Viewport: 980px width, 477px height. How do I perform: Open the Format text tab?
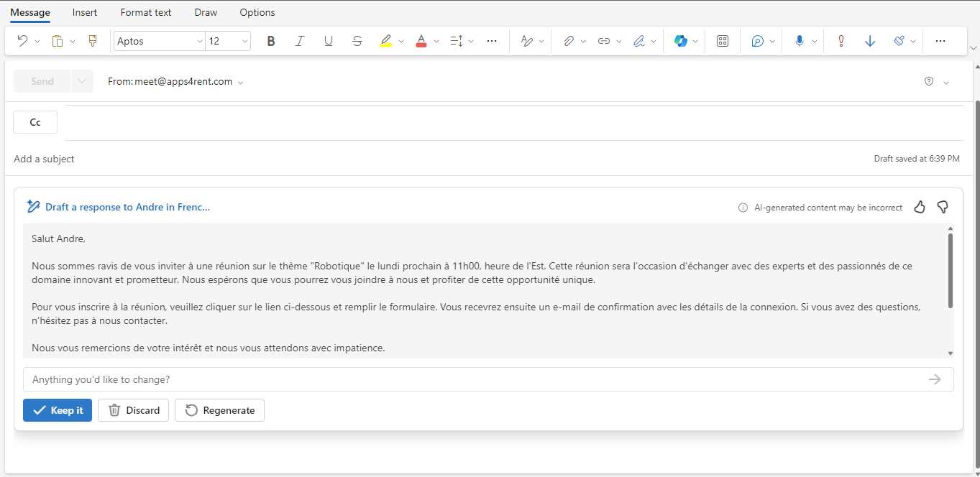146,12
